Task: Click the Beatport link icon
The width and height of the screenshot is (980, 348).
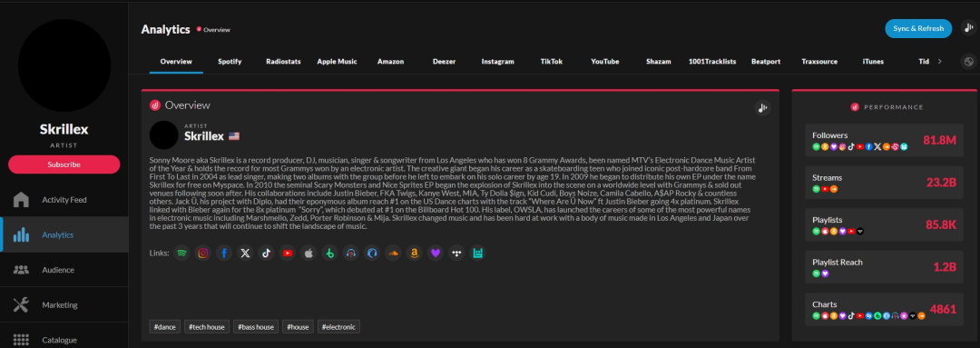Action: point(329,253)
